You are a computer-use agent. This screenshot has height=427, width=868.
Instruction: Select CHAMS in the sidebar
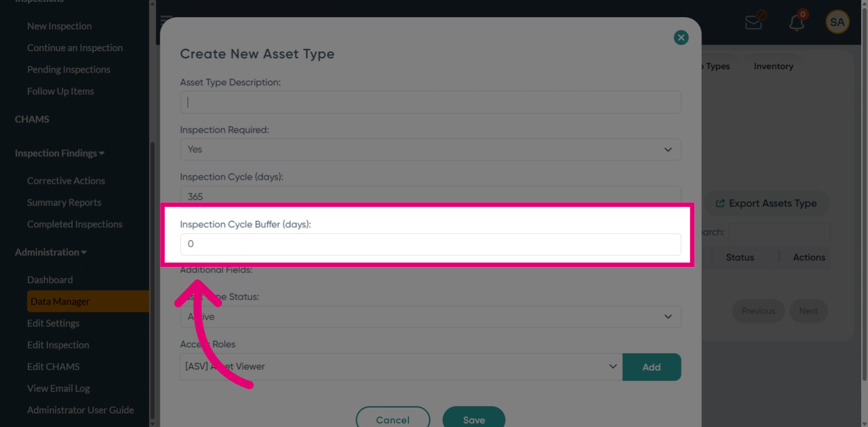click(32, 119)
